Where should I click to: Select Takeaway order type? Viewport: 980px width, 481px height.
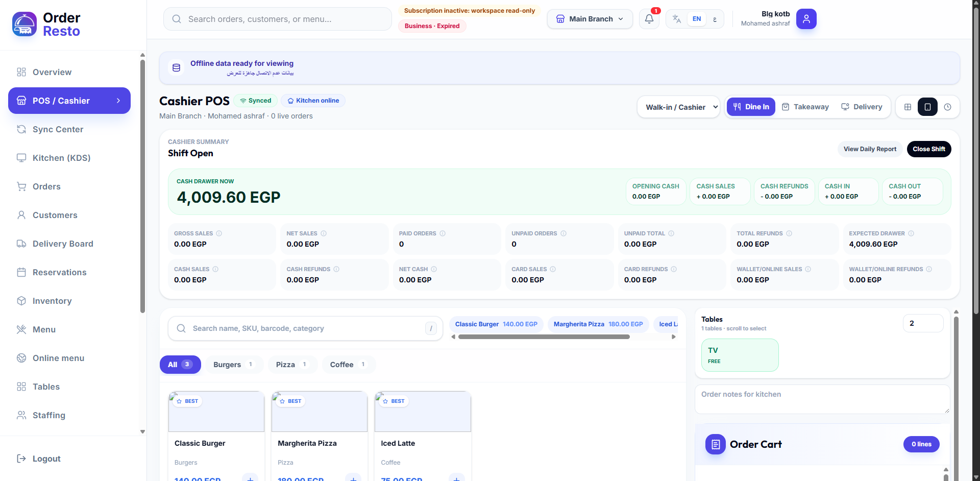(805, 107)
